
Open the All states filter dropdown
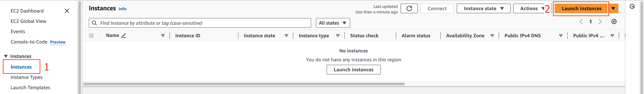tap(333, 23)
